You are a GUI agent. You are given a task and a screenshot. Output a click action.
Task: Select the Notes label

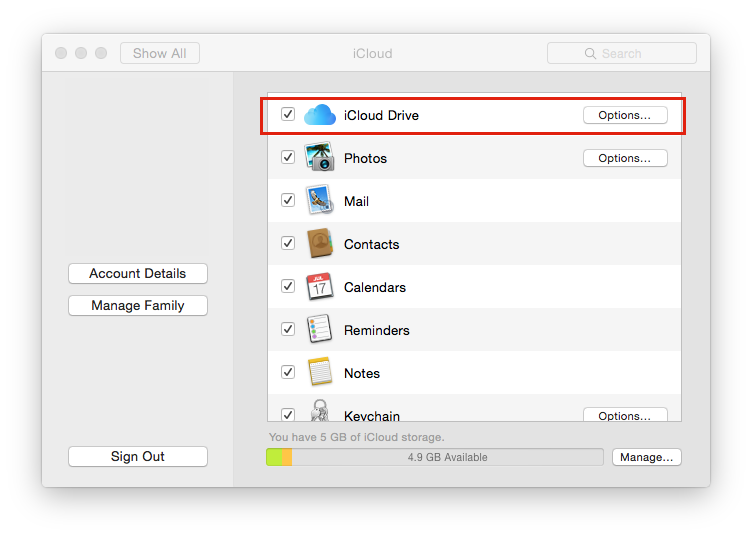click(362, 374)
